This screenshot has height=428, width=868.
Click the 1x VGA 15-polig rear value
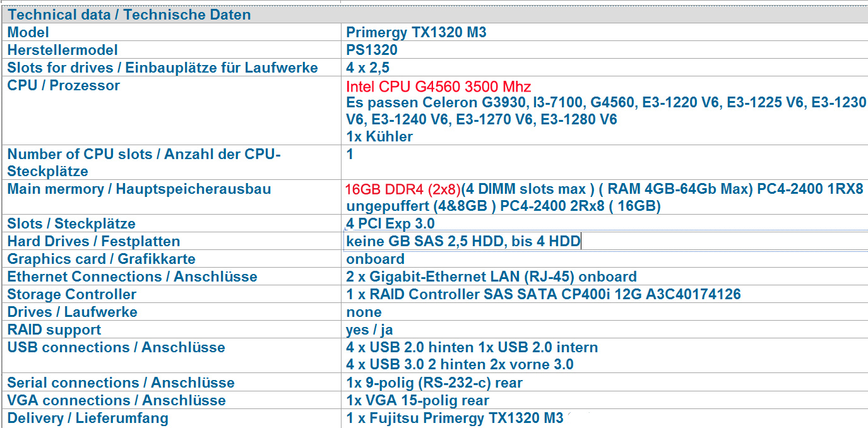click(417, 400)
